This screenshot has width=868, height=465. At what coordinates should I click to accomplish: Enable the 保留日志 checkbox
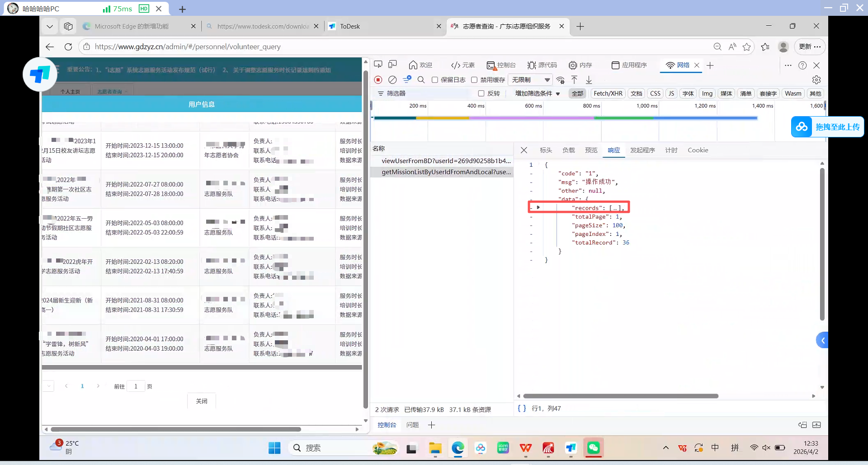[435, 80]
